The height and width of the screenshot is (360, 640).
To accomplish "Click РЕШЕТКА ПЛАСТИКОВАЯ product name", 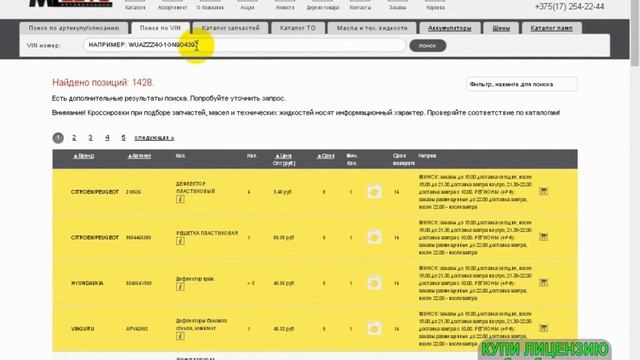I will (x=207, y=233).
